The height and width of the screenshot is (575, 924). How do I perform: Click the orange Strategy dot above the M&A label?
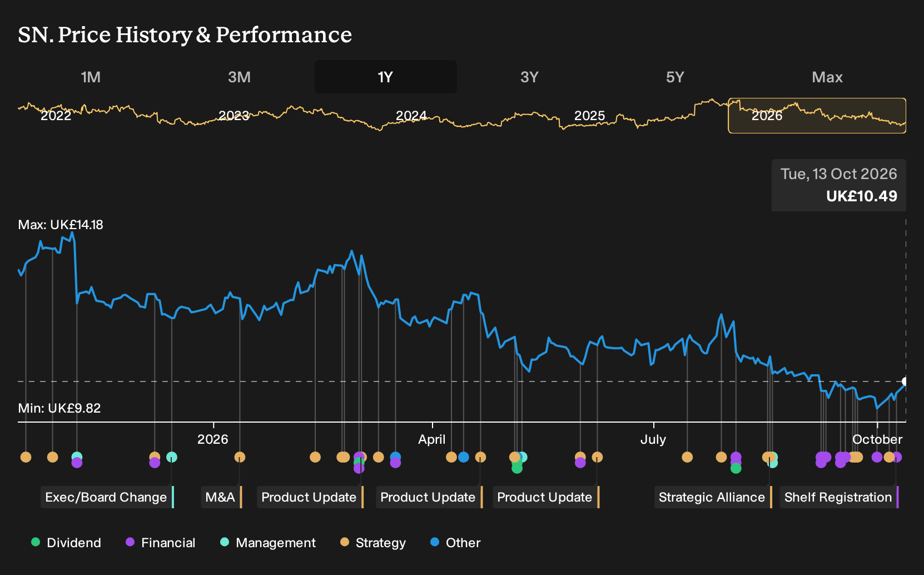point(240,457)
